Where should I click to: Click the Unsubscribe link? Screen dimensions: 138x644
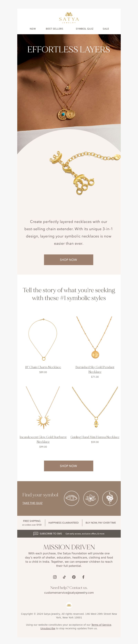[48, 628]
